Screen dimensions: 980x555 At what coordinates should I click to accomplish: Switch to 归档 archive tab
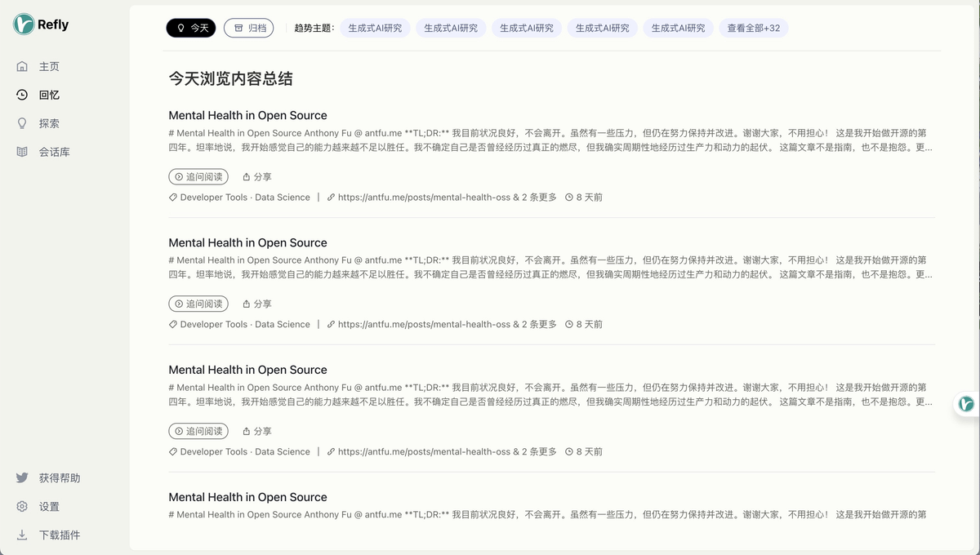[x=249, y=28]
